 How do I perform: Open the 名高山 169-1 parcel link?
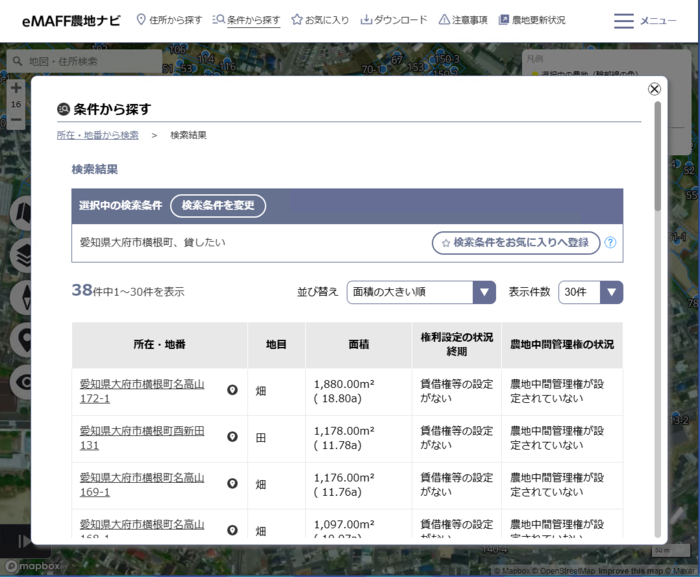click(x=142, y=485)
